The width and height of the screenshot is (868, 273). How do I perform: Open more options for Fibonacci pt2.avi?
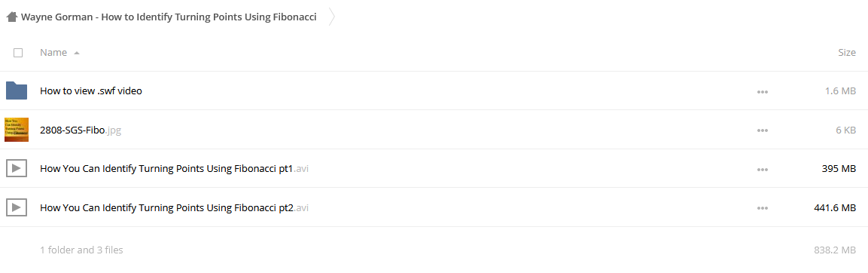point(763,208)
